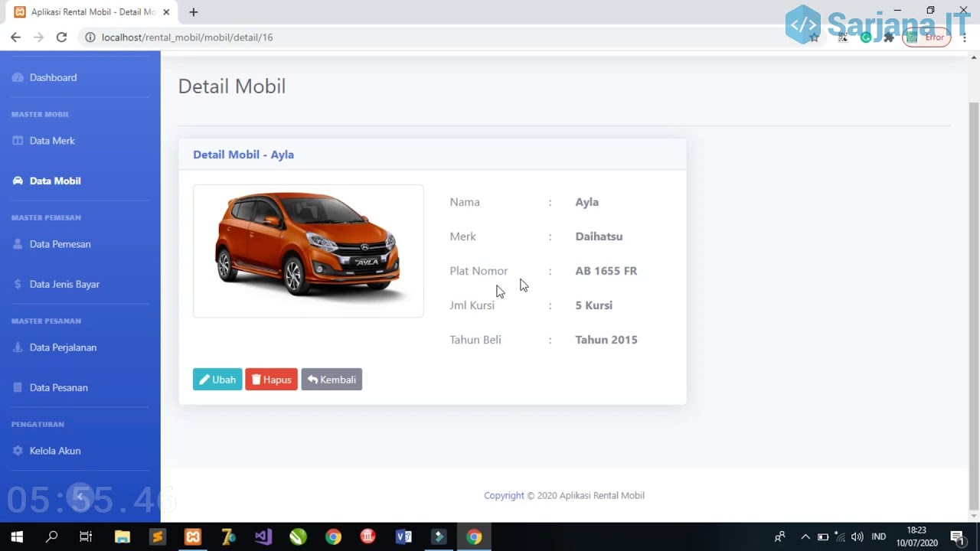Click the Ubah edit button
This screenshot has height=551, width=980.
tap(217, 380)
